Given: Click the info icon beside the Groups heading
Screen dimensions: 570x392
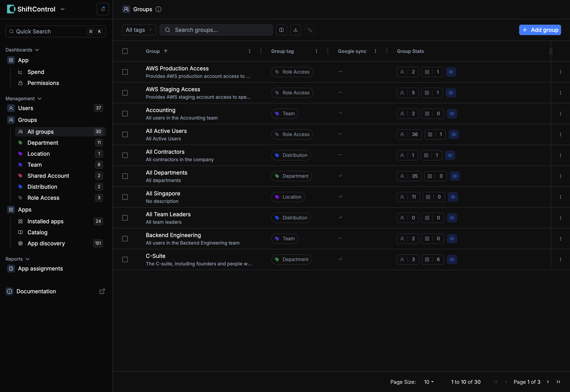Looking at the screenshot, I should pos(158,9).
